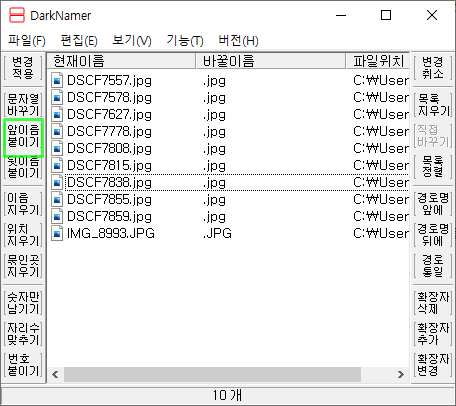This screenshot has height=406, width=456.
Task: Click the 경로 통일 button
Action: tap(433, 266)
